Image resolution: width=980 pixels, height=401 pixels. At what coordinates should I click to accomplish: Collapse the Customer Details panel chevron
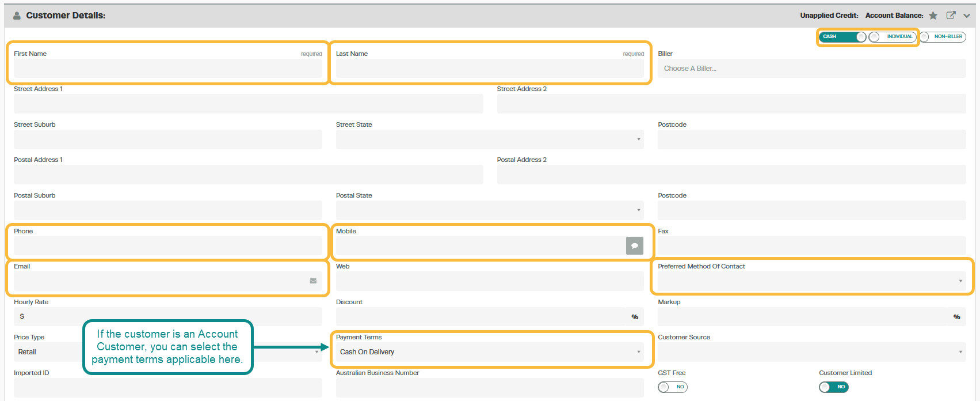click(x=967, y=16)
